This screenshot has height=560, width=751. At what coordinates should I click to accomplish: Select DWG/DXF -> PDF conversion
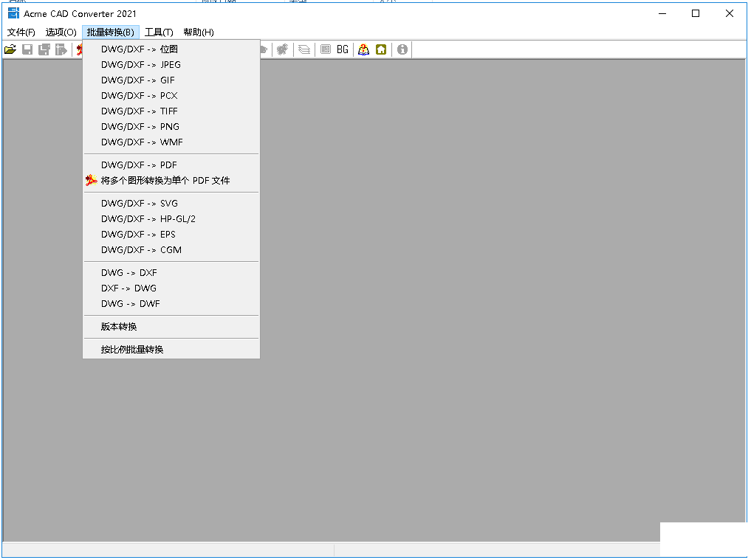(x=171, y=165)
